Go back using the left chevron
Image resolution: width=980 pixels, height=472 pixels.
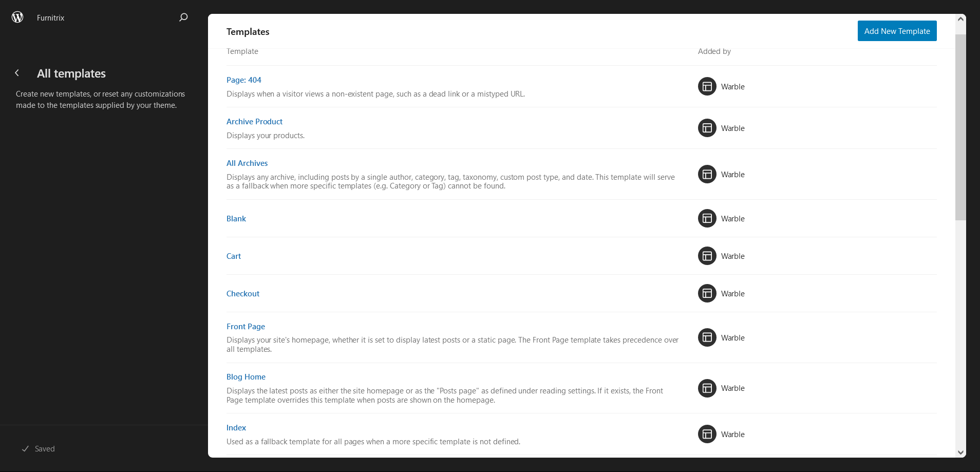pos(17,73)
